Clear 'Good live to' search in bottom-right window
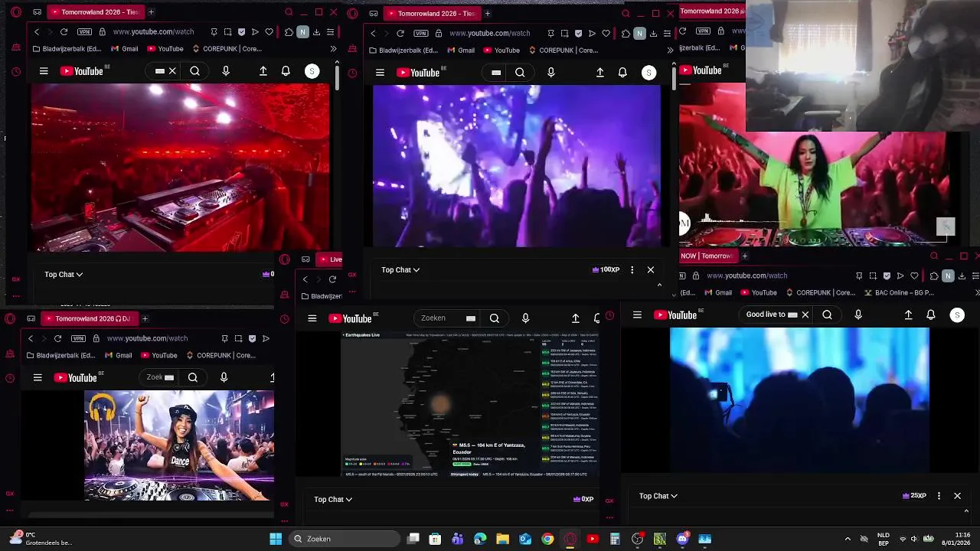980x551 pixels. [805, 315]
